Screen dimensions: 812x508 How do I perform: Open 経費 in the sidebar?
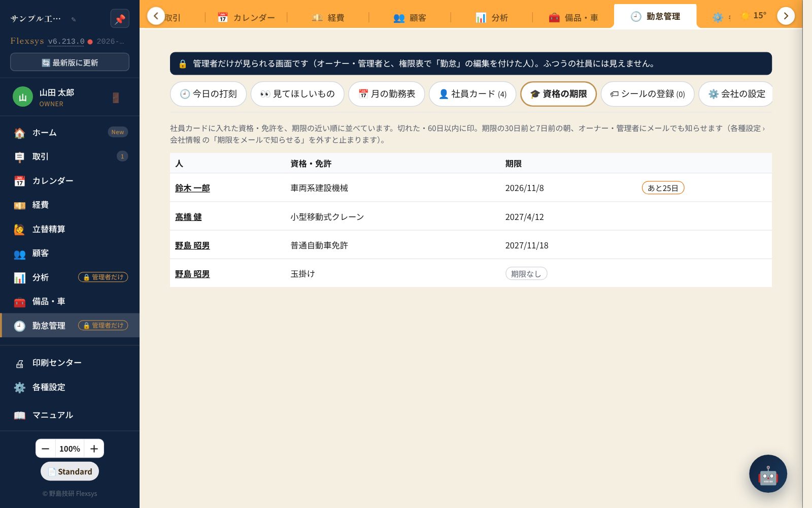[70, 205]
